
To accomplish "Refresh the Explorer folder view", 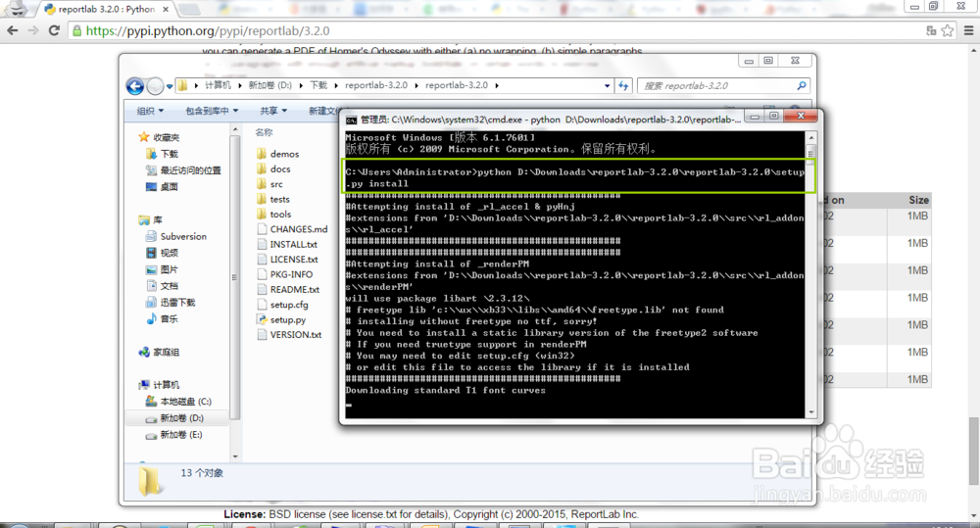I will pos(623,85).
